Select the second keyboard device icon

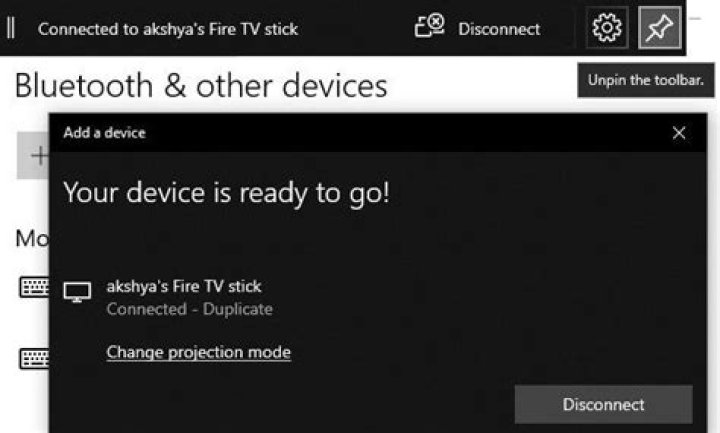(x=33, y=358)
